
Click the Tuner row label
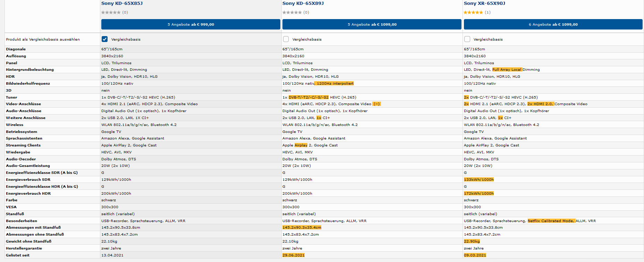[11, 98]
